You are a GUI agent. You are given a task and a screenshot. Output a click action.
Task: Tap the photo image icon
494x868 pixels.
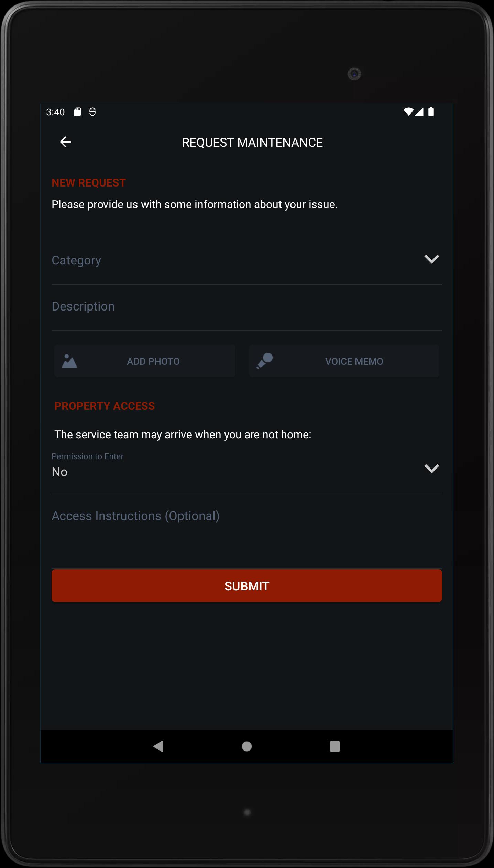coord(69,361)
